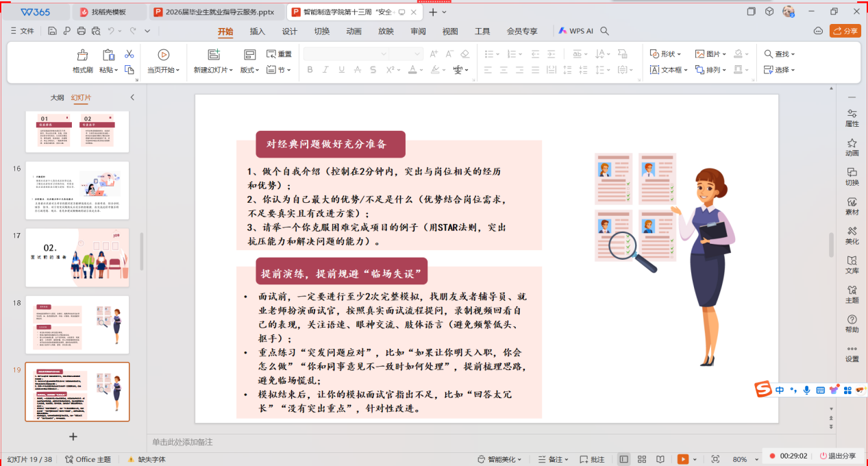Screen dimensions: 868x466
Task: Open the 插入 ribbon tab
Action: 257,32
